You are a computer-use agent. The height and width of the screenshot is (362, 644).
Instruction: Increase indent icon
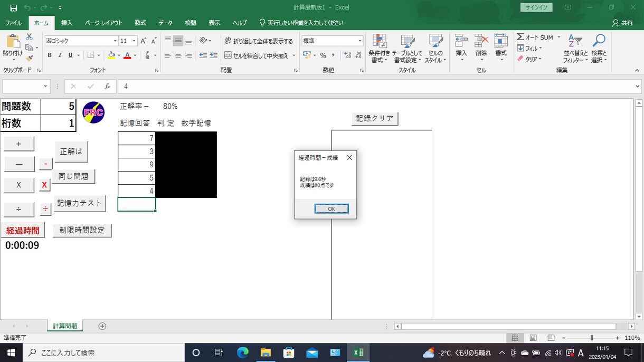click(x=213, y=55)
